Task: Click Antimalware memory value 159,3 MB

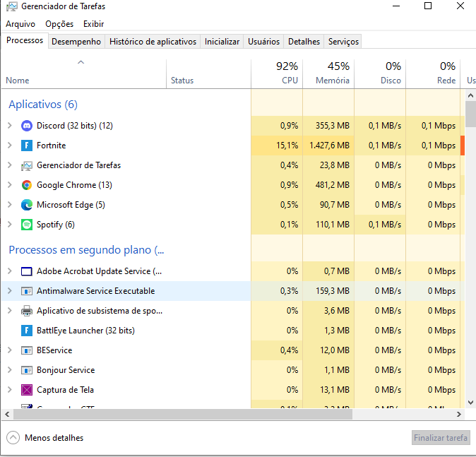Action: (x=333, y=291)
